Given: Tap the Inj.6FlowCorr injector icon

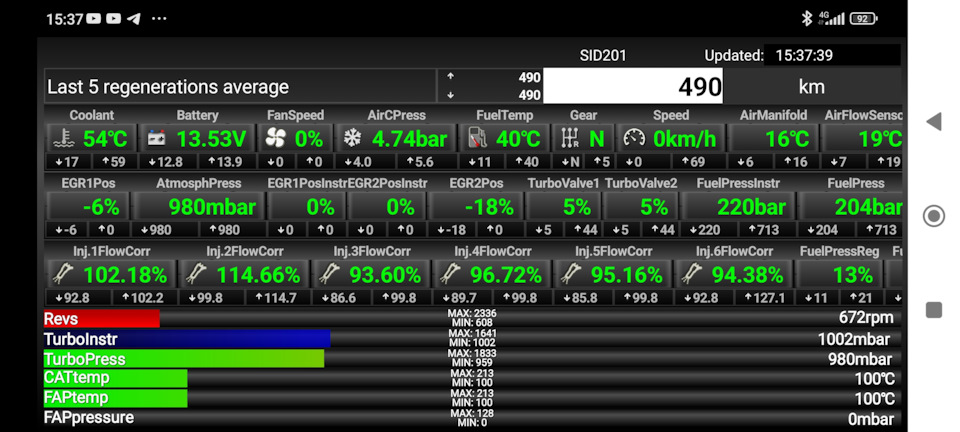Looking at the screenshot, I should pyautogui.click(x=691, y=275).
